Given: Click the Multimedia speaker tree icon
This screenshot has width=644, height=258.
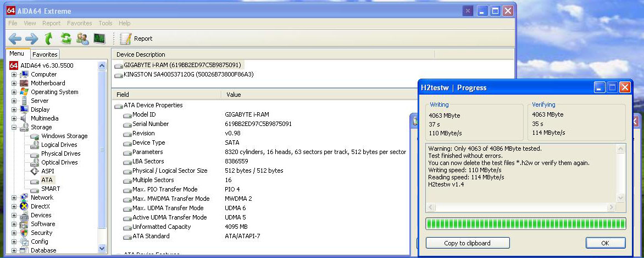Looking at the screenshot, I should pos(24,118).
